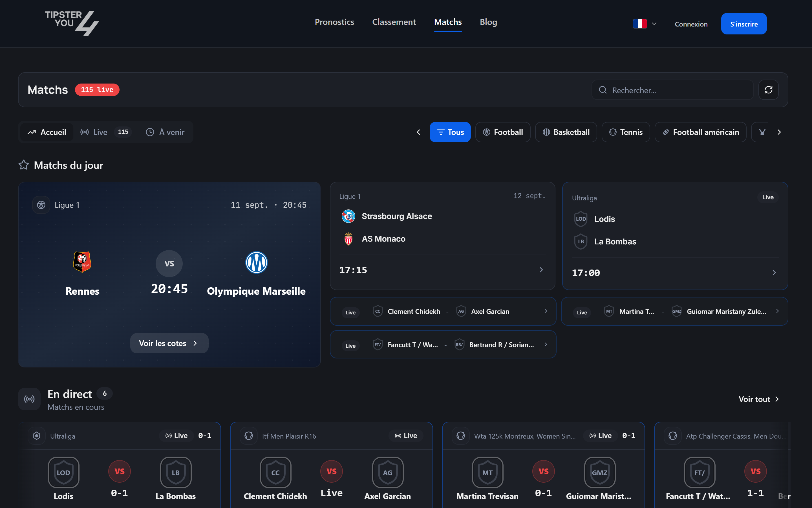Click the Rennes club crest
This screenshot has height=508, width=812.
pos(82,262)
